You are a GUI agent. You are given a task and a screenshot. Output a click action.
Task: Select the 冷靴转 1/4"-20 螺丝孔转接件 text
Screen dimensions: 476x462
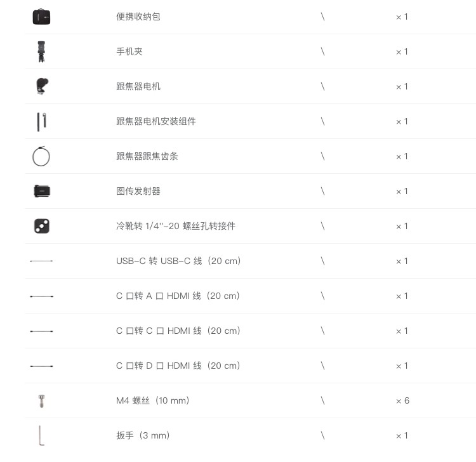[x=176, y=226]
